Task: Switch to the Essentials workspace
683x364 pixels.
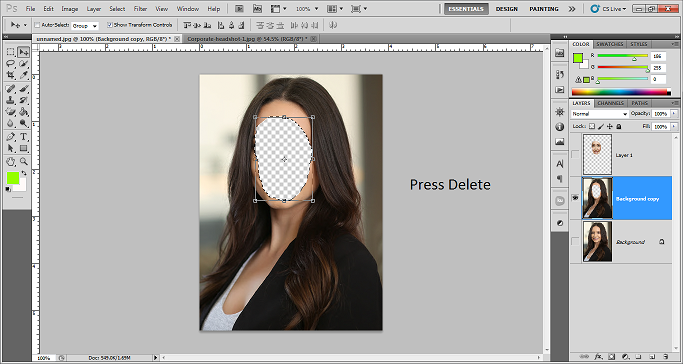Action: (x=466, y=9)
